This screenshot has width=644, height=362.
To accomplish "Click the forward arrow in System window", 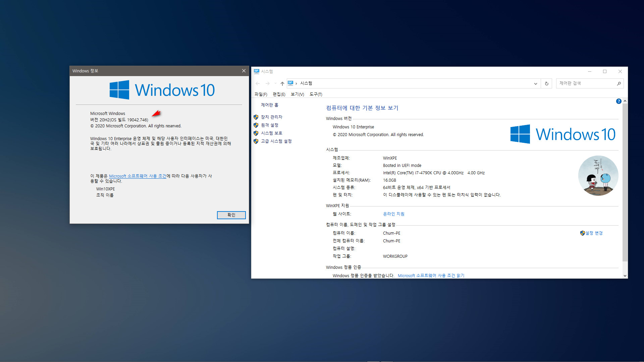I will (x=267, y=83).
